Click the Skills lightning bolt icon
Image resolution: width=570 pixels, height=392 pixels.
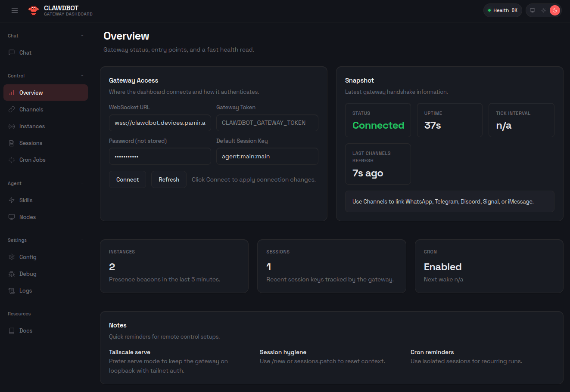12,200
